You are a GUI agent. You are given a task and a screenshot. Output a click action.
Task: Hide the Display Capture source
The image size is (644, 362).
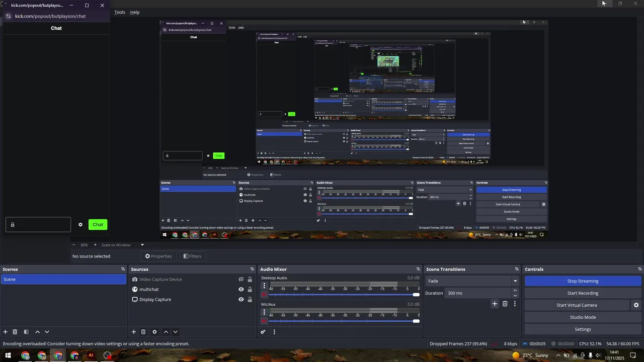tap(241, 300)
